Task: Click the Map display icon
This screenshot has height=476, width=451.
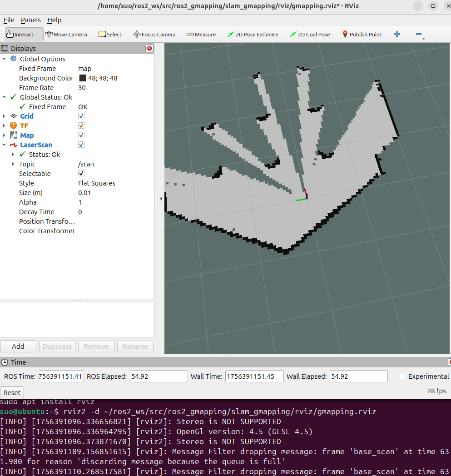Action: pos(13,135)
